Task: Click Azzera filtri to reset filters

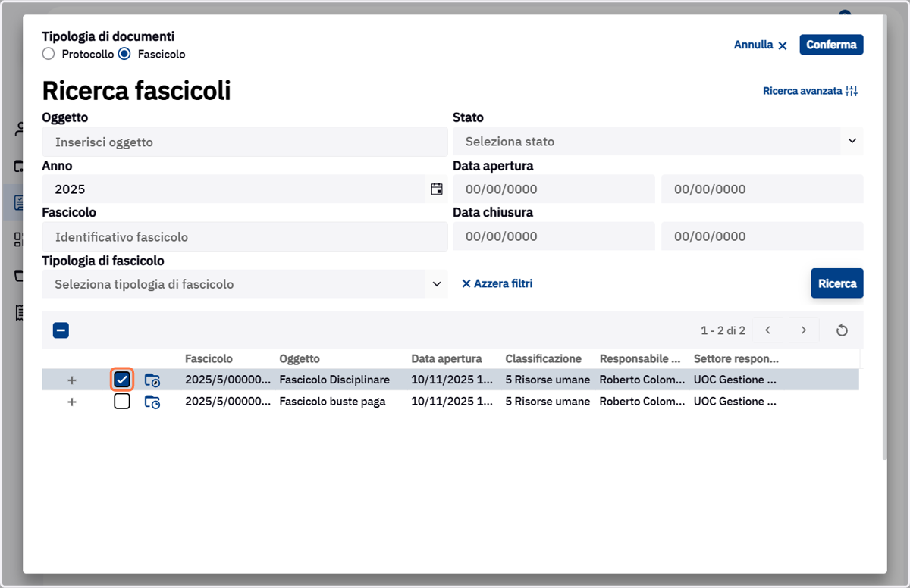Action: point(497,283)
